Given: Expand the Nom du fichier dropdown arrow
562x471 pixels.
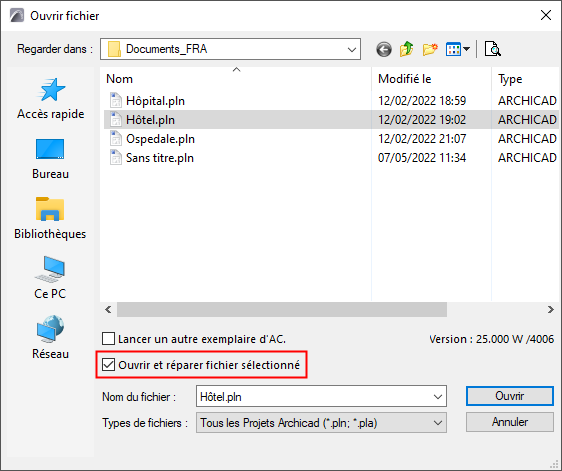Looking at the screenshot, I should (x=438, y=396).
